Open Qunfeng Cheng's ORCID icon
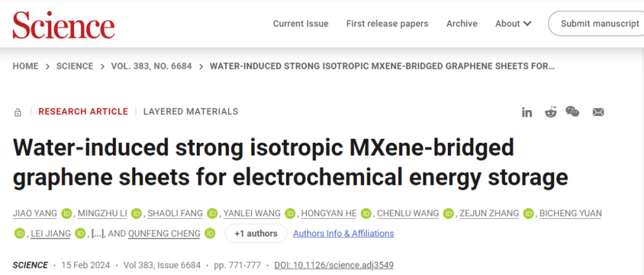The image size is (644, 275). [210, 233]
